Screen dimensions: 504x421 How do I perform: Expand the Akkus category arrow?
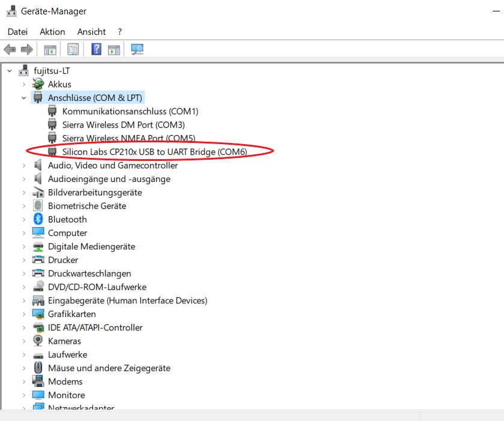[24, 84]
